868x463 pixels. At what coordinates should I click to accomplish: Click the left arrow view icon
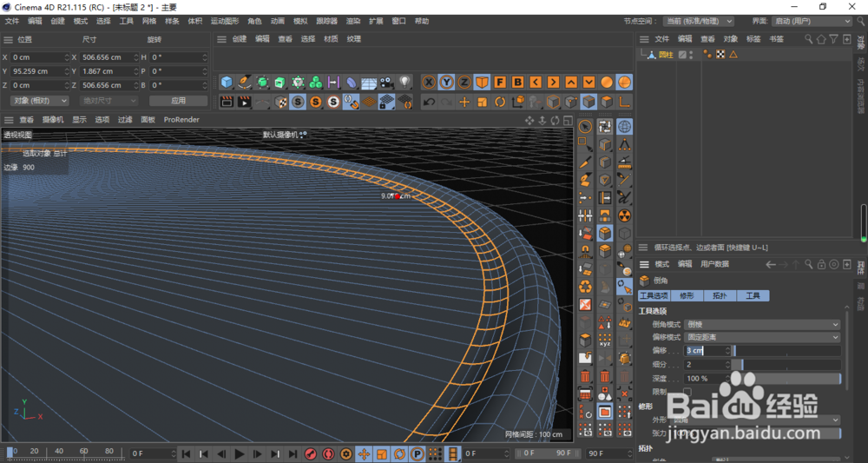click(536, 83)
